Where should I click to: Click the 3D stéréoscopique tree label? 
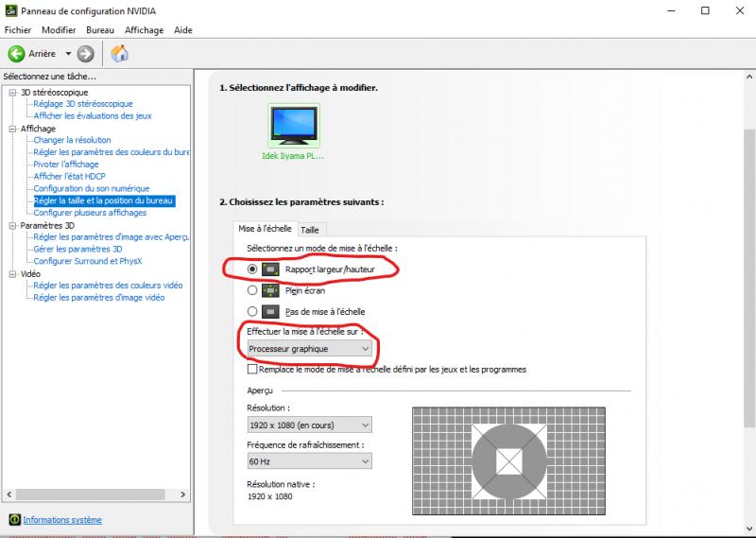click(x=55, y=92)
